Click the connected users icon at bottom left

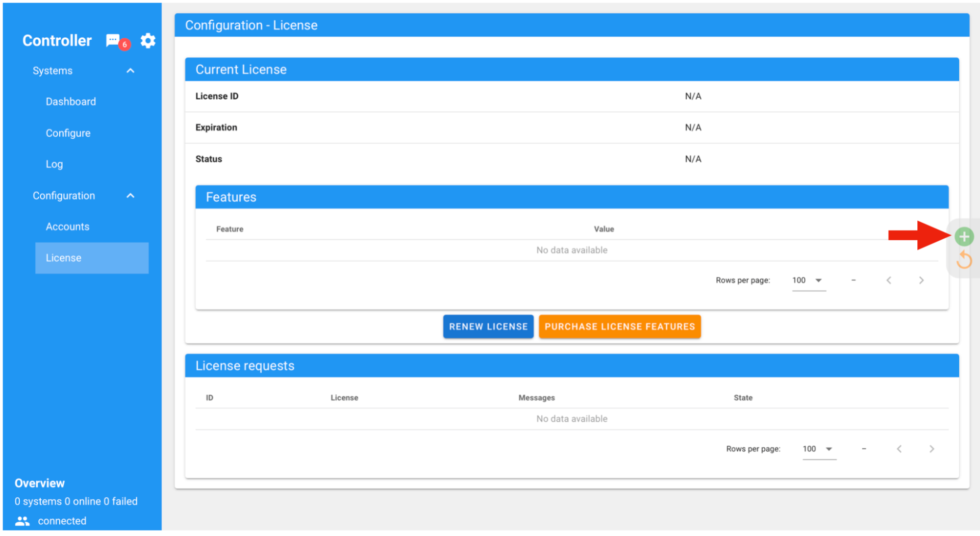pos(23,520)
